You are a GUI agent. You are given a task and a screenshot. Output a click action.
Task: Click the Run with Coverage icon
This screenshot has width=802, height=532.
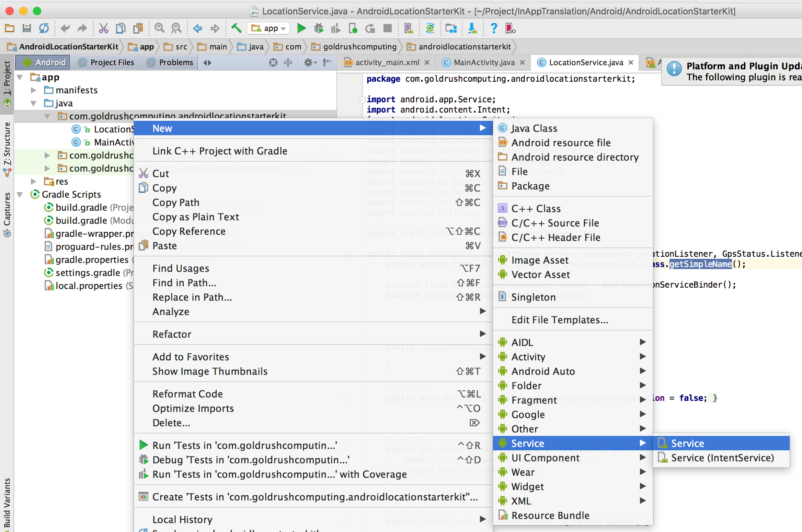click(x=336, y=28)
